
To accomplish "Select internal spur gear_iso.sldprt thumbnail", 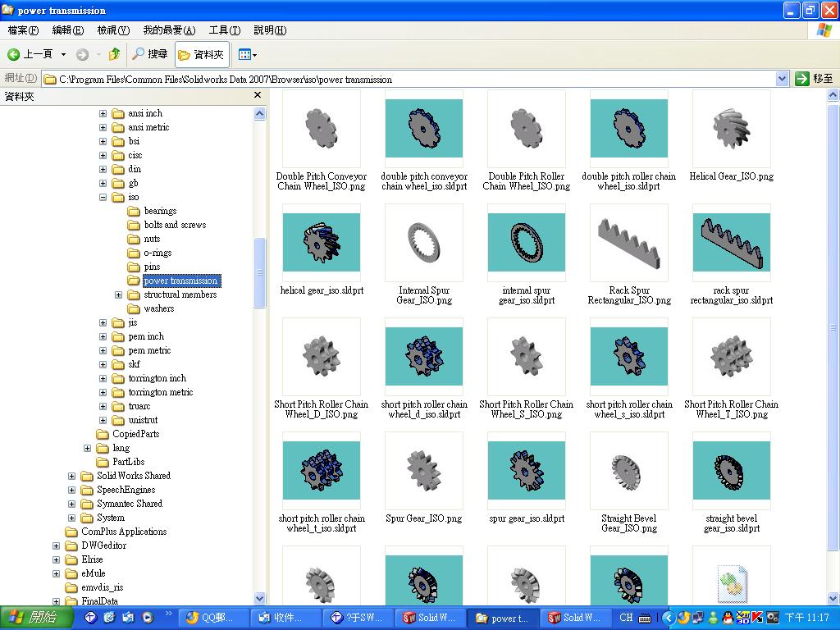I will 527,243.
